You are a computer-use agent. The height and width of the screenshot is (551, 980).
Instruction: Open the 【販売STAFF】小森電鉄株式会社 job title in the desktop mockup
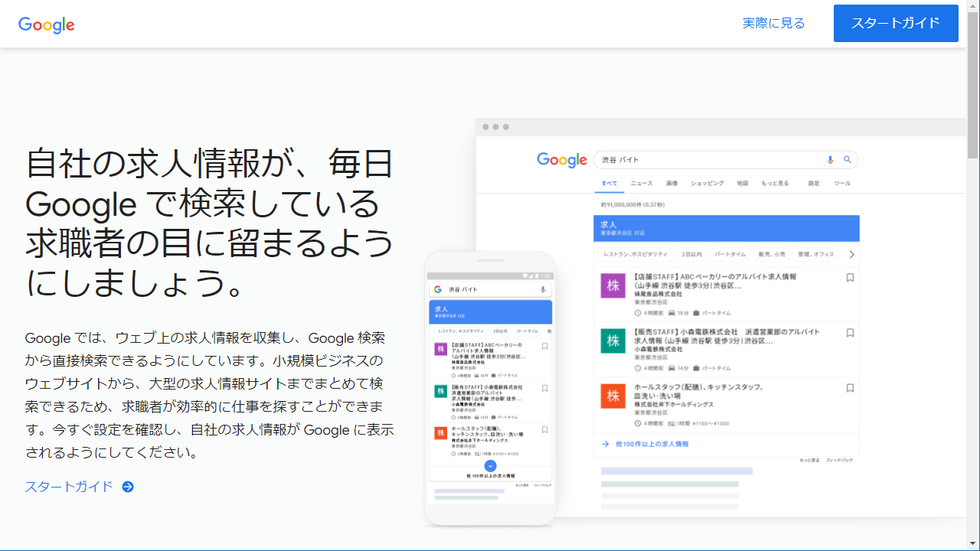point(727,336)
